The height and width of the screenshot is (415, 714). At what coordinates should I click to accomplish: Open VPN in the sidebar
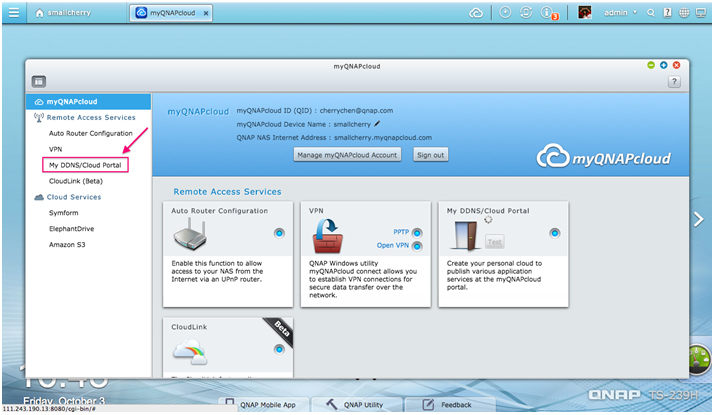coord(56,149)
